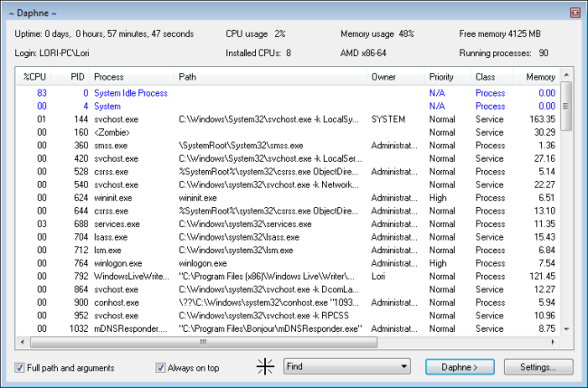
Task: Click the svchost.exe -k RPCSS path
Action: 263,316
